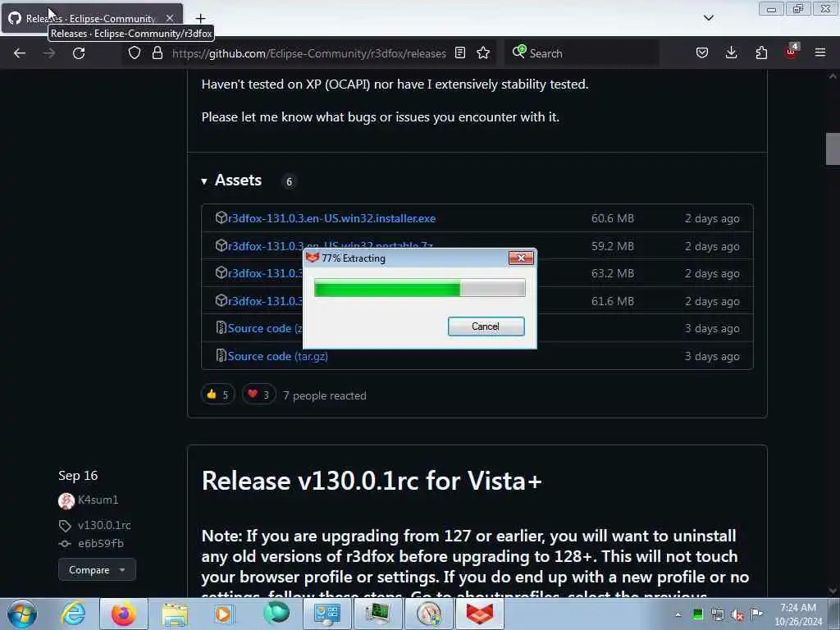Viewport: 840px width, 630px height.
Task: Open Save to Pocket icon
Action: point(702,53)
